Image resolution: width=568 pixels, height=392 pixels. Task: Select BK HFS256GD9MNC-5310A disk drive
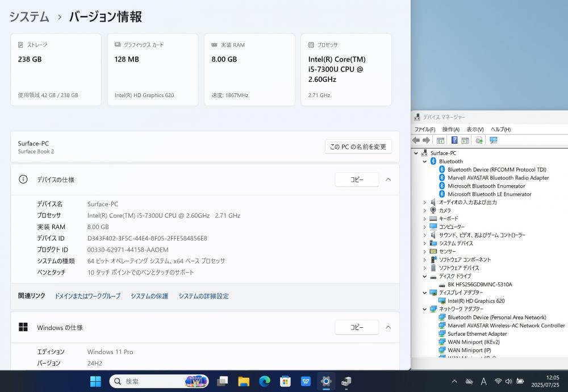[479, 285]
